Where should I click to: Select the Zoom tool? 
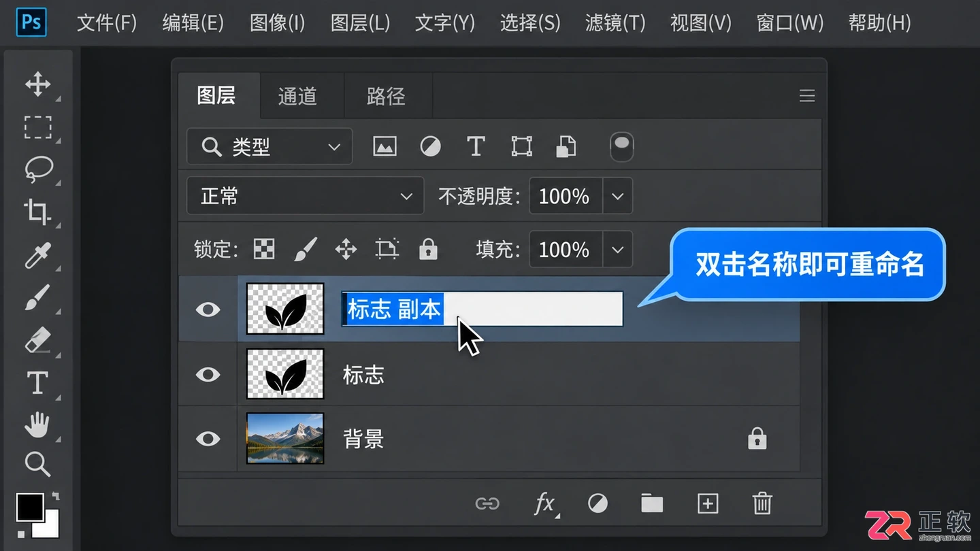[x=37, y=464]
